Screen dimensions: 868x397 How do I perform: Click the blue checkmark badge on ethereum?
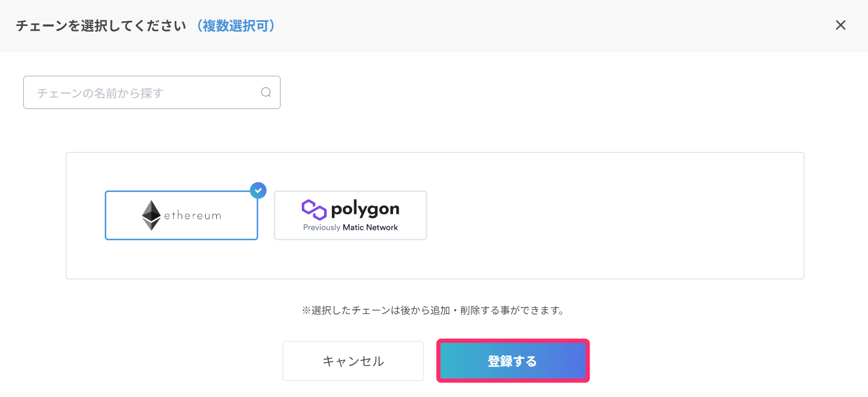point(258,190)
